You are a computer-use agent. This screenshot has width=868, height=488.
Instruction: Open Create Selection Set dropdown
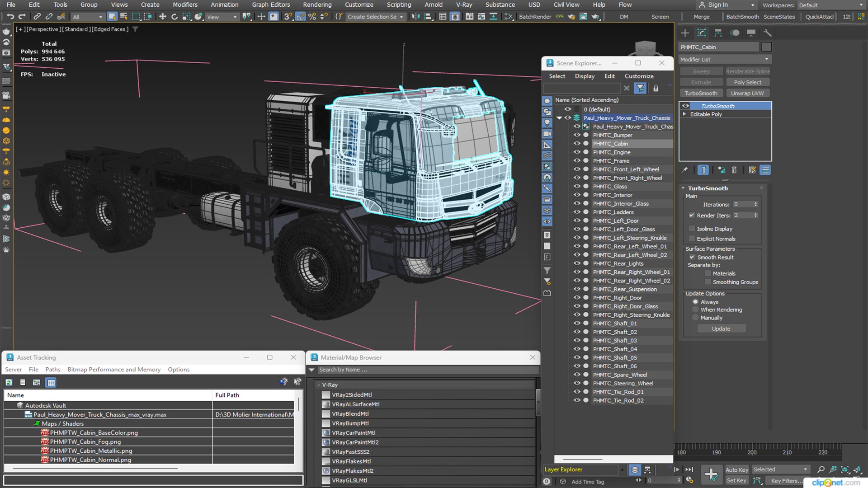click(375, 17)
